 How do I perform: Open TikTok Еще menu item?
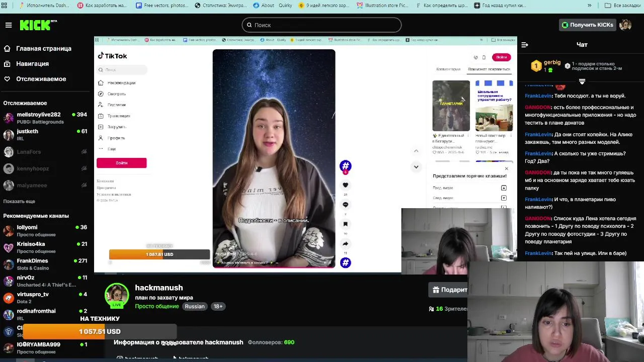[x=107, y=149]
